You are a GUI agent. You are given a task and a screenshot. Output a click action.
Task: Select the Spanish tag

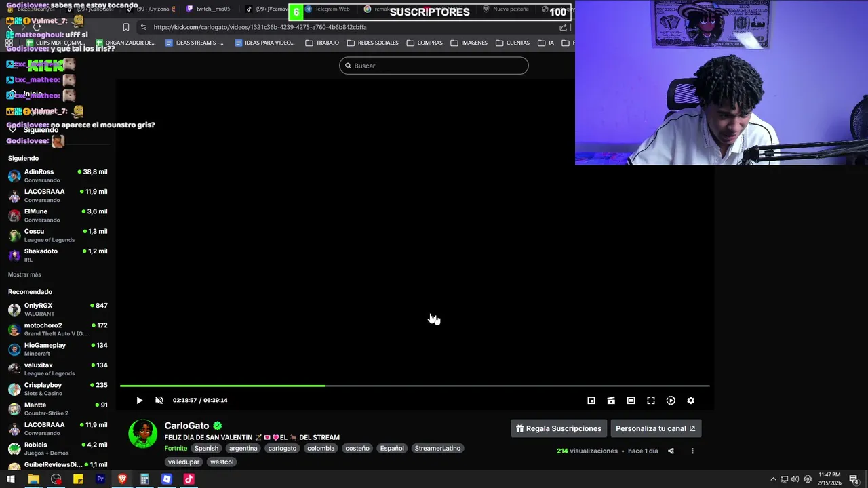(206, 448)
